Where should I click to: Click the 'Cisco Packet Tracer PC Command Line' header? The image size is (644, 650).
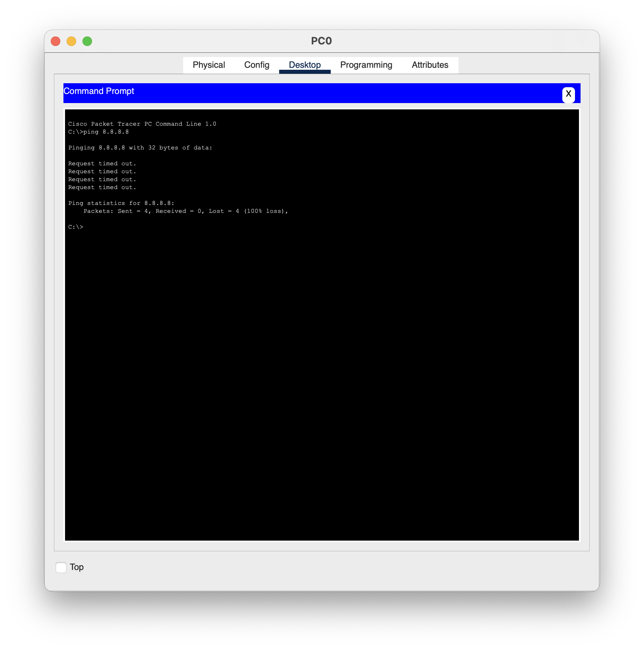pos(142,124)
